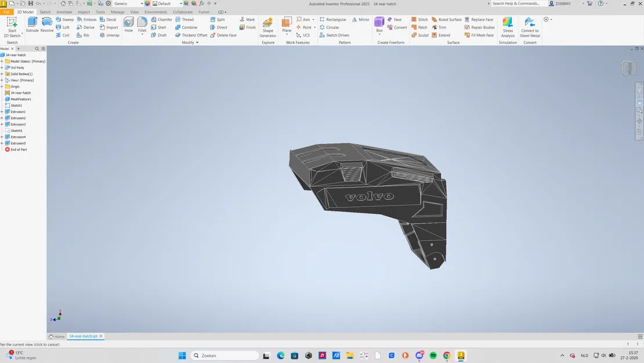Open the Hole tool
The width and height of the screenshot is (644, 363).
tap(128, 23)
